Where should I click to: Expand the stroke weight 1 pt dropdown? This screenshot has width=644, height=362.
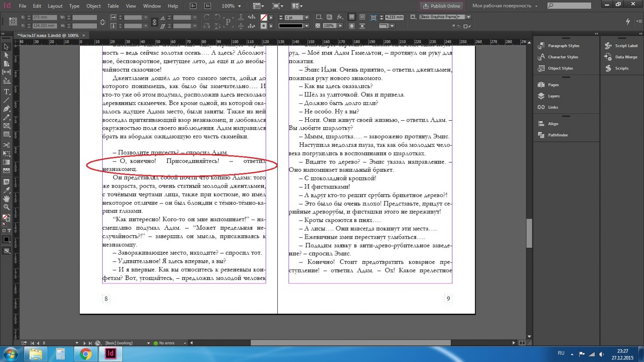(307, 17)
